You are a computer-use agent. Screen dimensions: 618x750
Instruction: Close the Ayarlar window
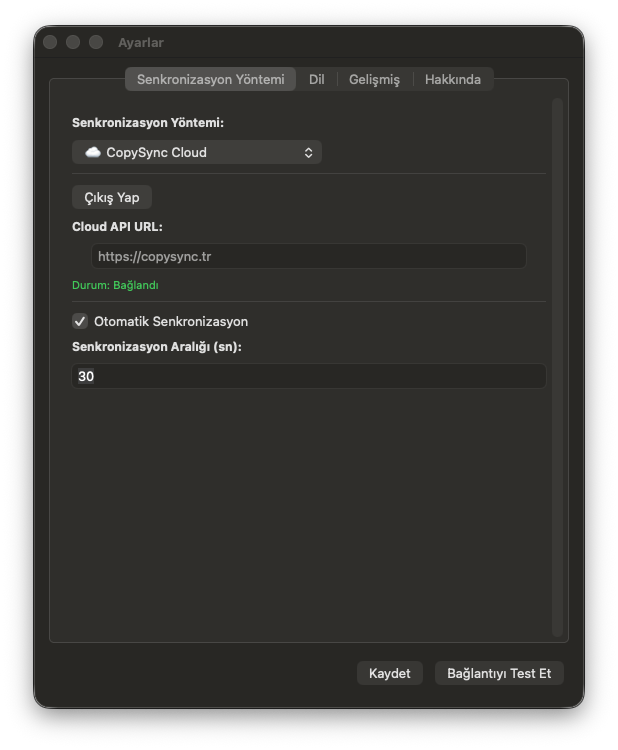click(x=50, y=42)
